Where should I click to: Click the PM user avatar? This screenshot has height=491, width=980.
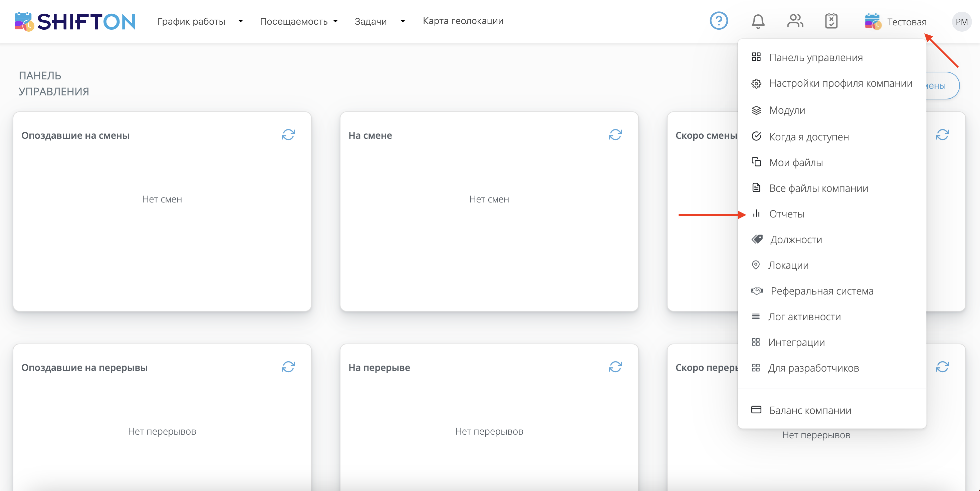[x=961, y=22]
